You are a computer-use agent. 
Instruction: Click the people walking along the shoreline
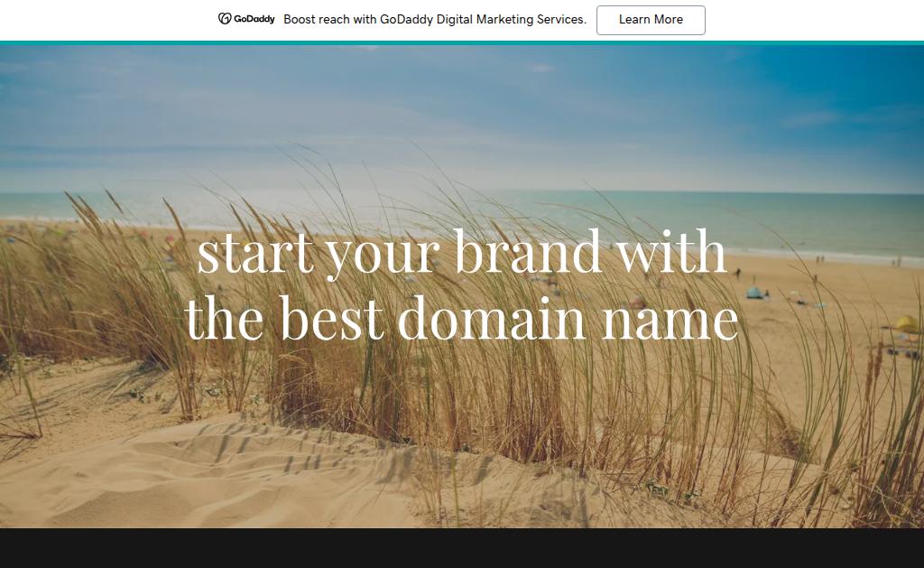click(x=819, y=259)
